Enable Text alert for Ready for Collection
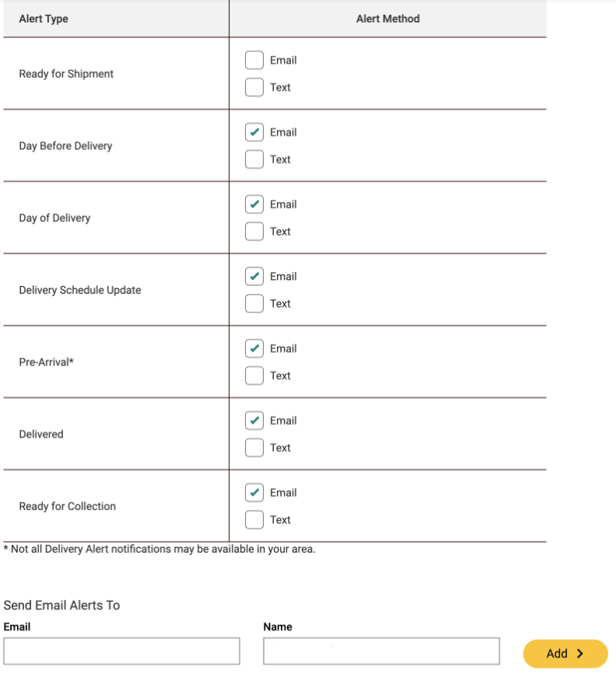The height and width of the screenshot is (677, 616). [x=254, y=520]
